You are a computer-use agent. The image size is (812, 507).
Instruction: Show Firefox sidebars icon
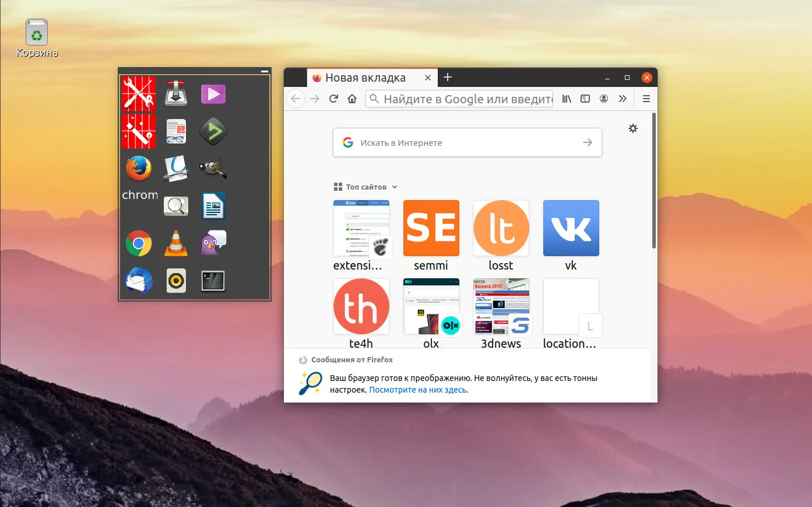[x=585, y=99]
